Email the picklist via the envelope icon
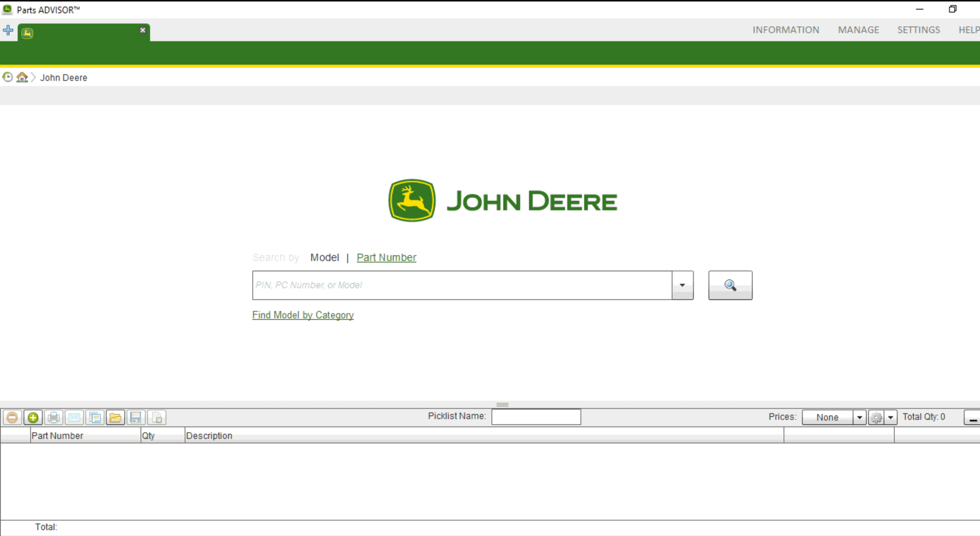The width and height of the screenshot is (980, 536). point(74,417)
